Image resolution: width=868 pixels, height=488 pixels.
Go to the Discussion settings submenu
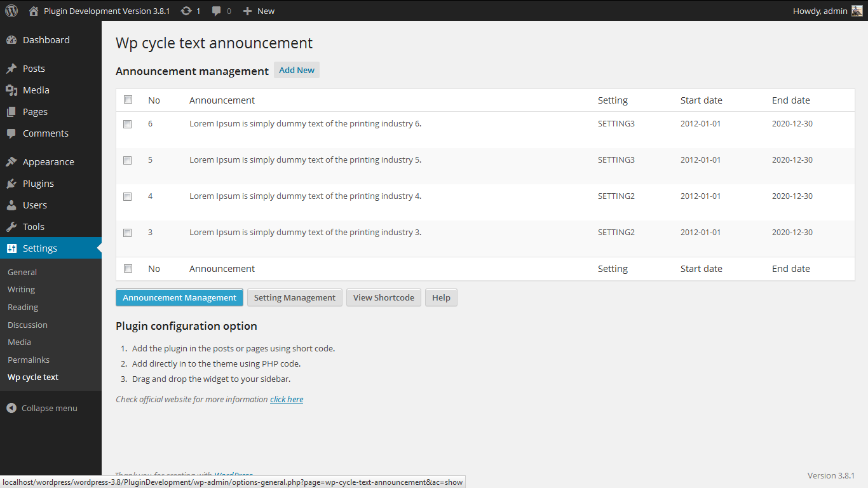27,325
